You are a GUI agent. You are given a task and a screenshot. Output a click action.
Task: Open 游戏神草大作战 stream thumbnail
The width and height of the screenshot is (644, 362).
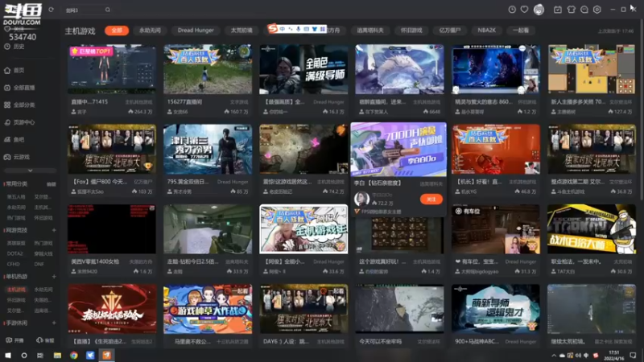(x=208, y=309)
